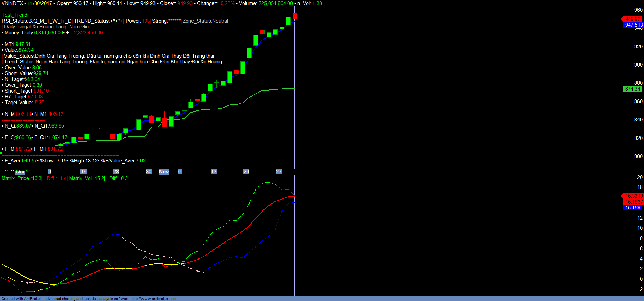The height and width of the screenshot is (301, 644).
Task: Click the blue 947.513 price tag
Action: click(633, 25)
